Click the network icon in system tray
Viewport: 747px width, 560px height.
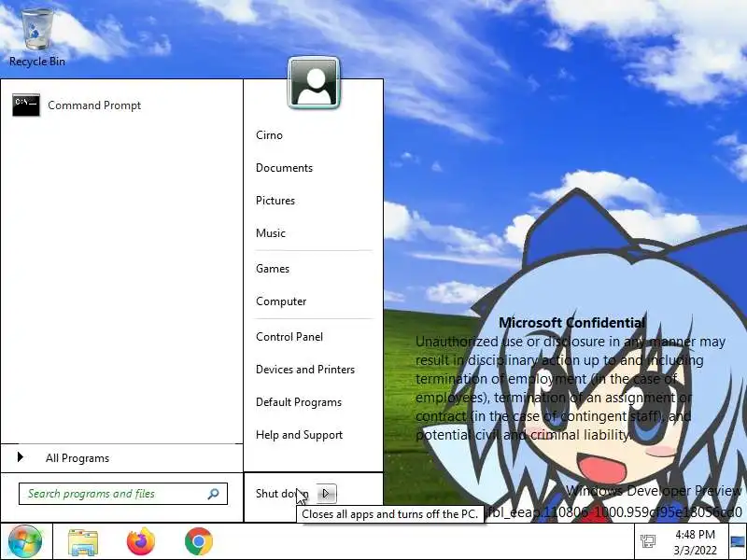tap(648, 541)
